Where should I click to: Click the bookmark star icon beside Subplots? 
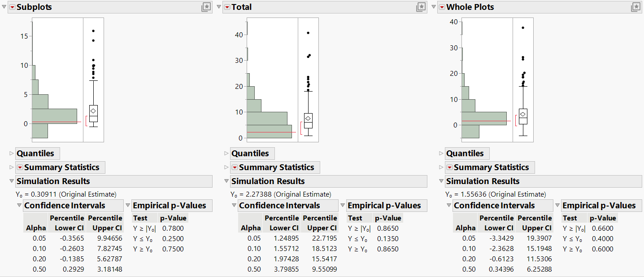click(206, 7)
